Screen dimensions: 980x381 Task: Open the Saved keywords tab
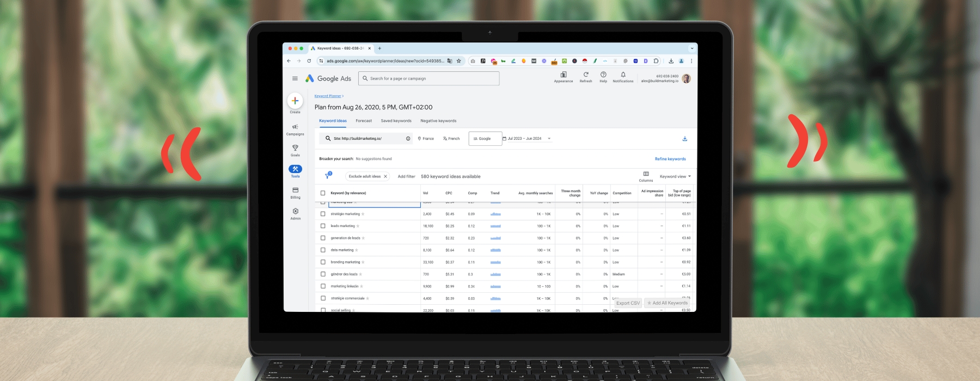pos(396,121)
